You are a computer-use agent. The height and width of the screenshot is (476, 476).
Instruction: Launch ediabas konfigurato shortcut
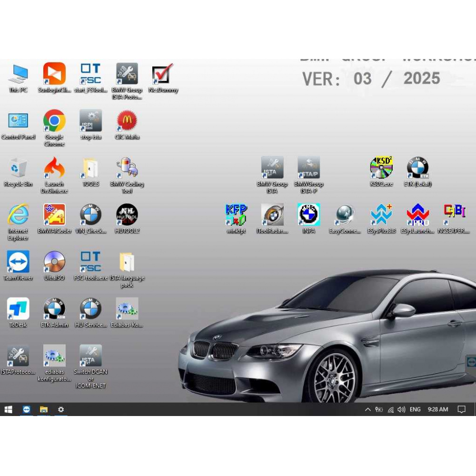click(54, 363)
